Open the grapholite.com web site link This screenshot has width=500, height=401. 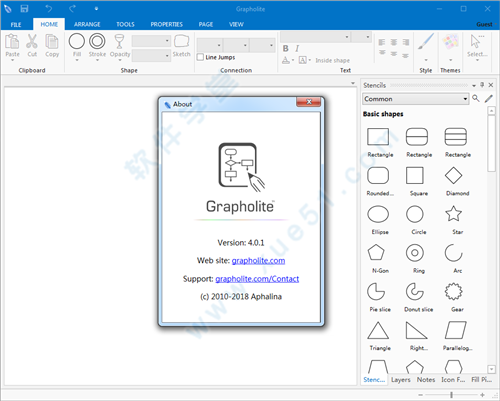point(258,260)
